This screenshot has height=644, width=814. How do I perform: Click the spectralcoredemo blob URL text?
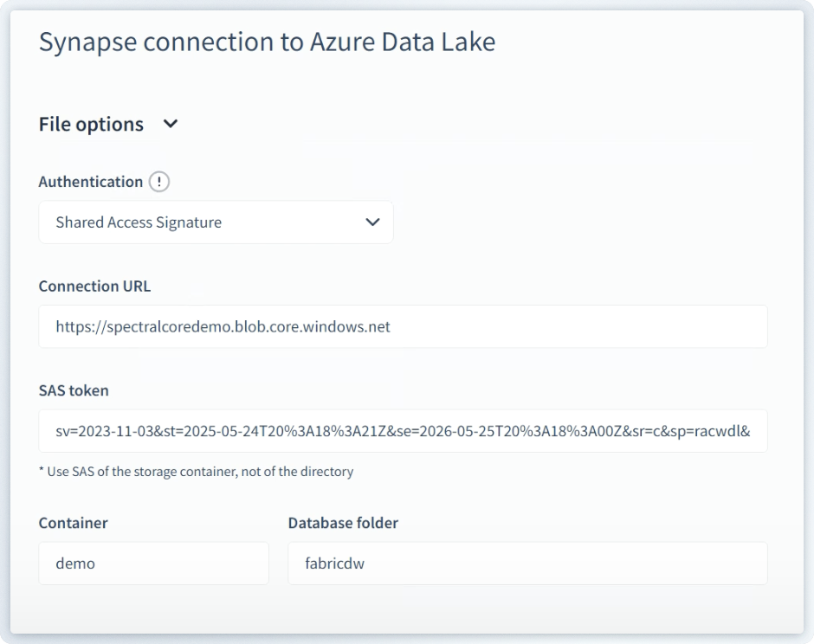tap(223, 327)
